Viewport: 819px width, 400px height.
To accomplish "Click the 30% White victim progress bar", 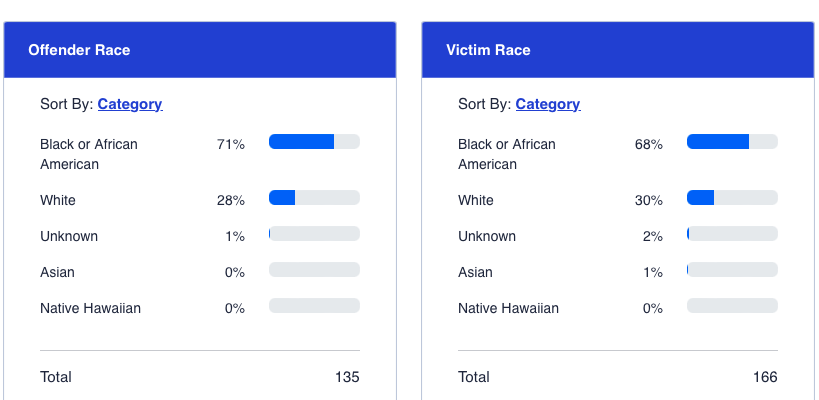I will coord(732,198).
